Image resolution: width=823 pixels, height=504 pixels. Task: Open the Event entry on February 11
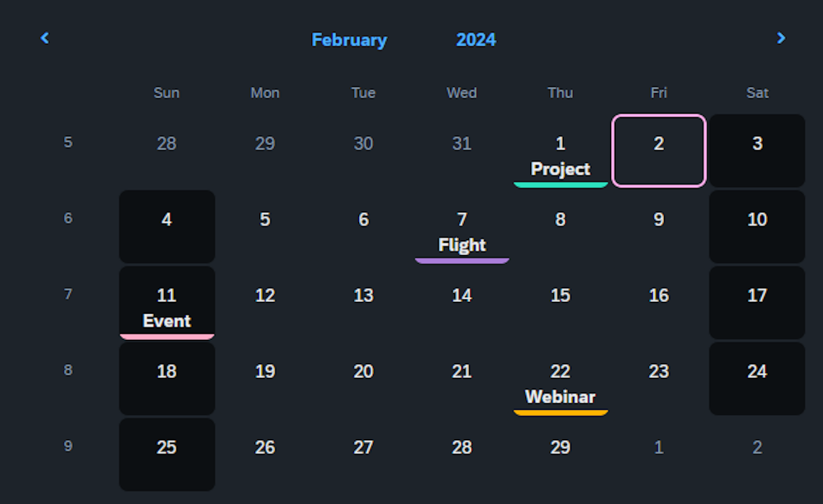click(x=166, y=321)
